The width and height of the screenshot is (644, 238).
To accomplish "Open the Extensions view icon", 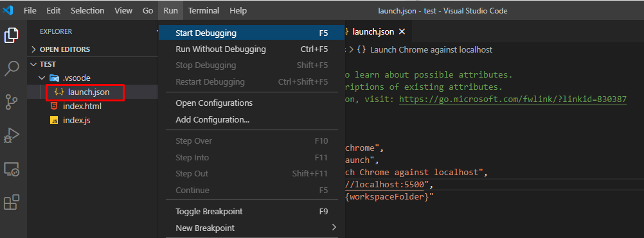I will click(x=12, y=202).
